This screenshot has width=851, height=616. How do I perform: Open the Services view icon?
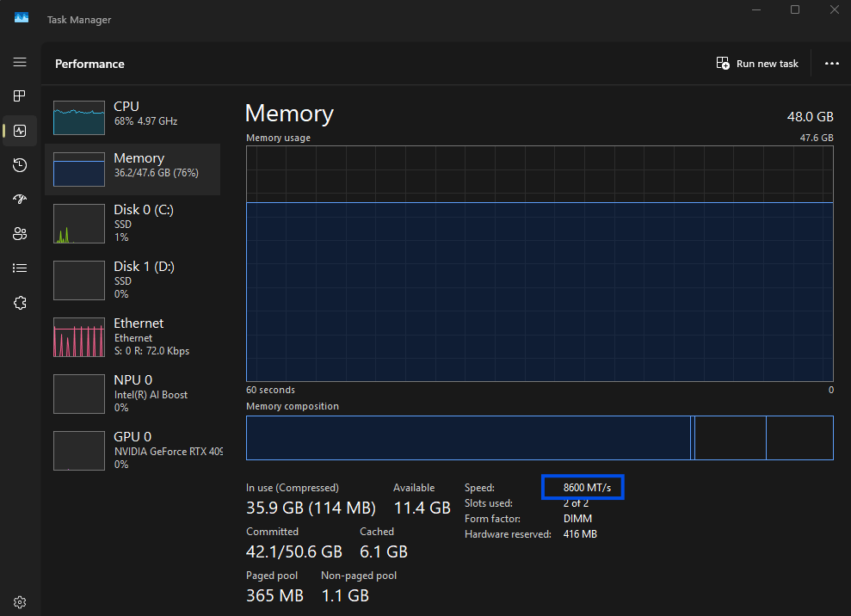tap(19, 302)
